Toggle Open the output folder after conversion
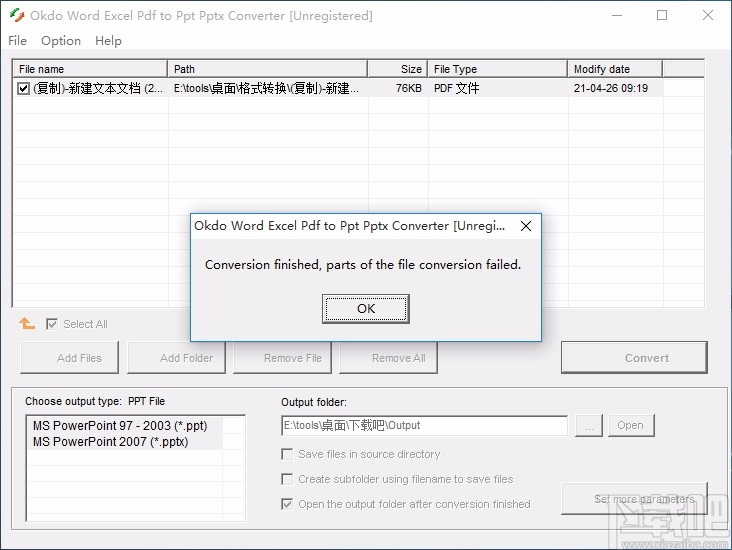732x550 pixels. [287, 504]
